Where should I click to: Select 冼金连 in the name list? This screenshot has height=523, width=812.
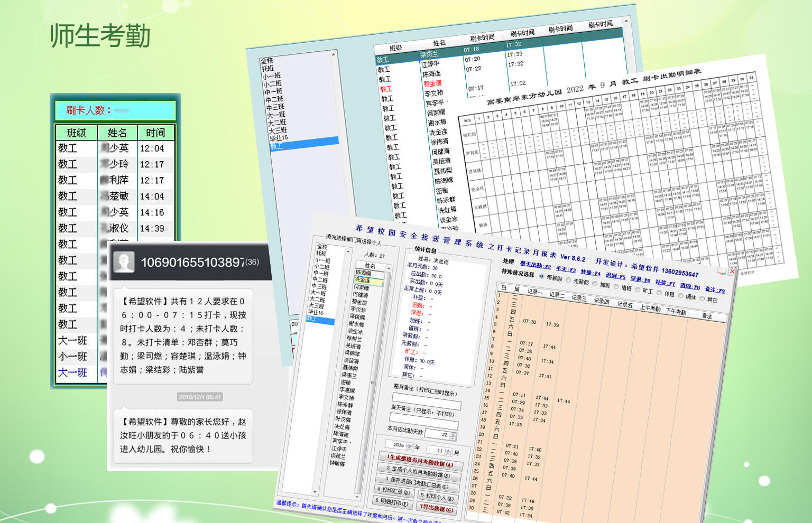pos(363,280)
